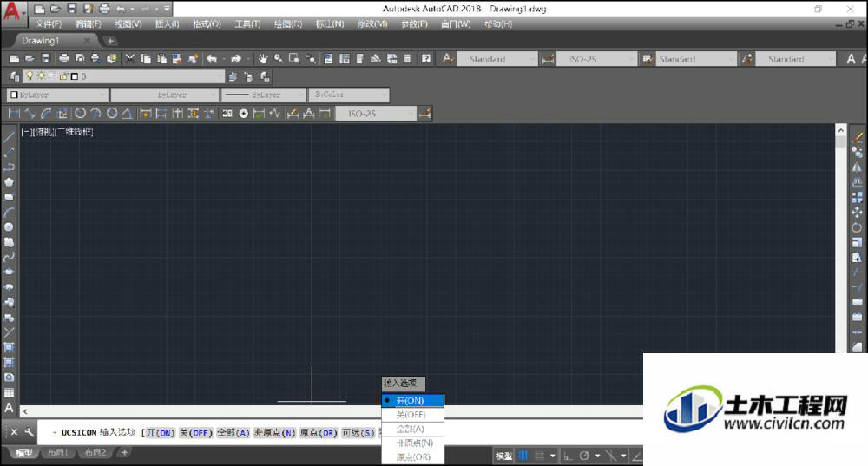Click Open in the quick access bar
Screen dimensions: 868x466
(56, 9)
